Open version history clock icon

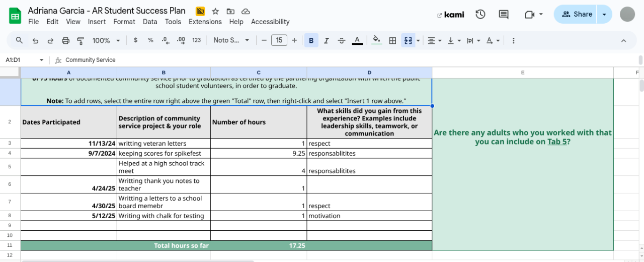pyautogui.click(x=480, y=14)
